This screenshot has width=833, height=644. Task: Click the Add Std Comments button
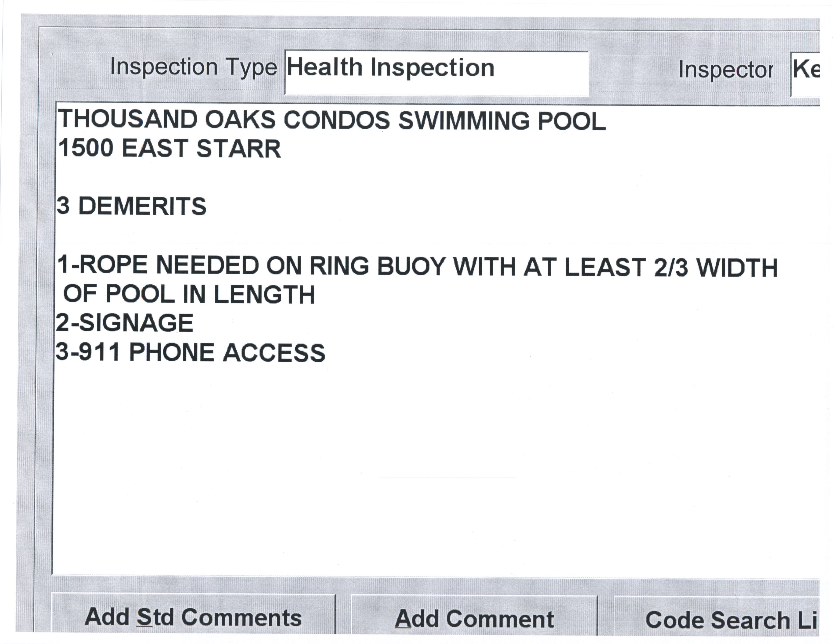tap(193, 617)
